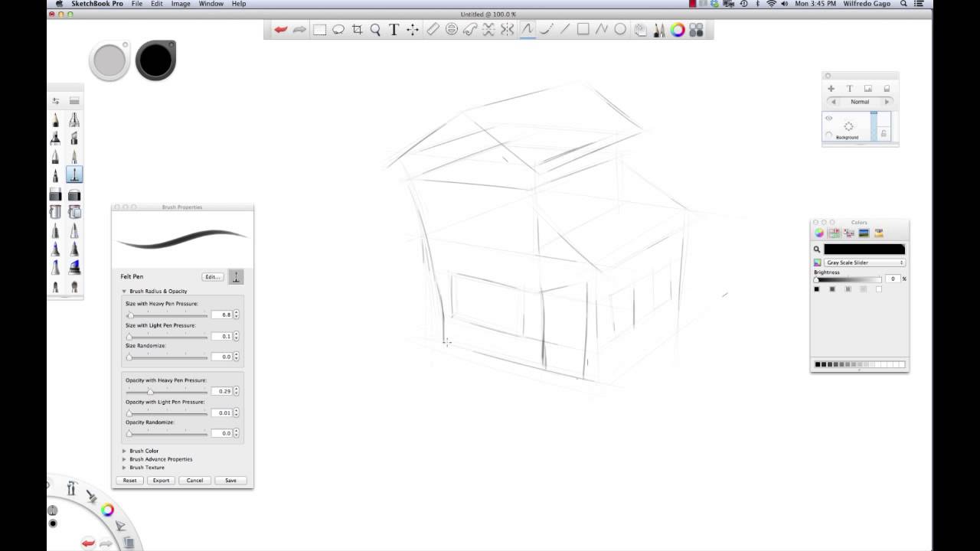Open the File menu
The width and height of the screenshot is (980, 551).
click(x=136, y=4)
